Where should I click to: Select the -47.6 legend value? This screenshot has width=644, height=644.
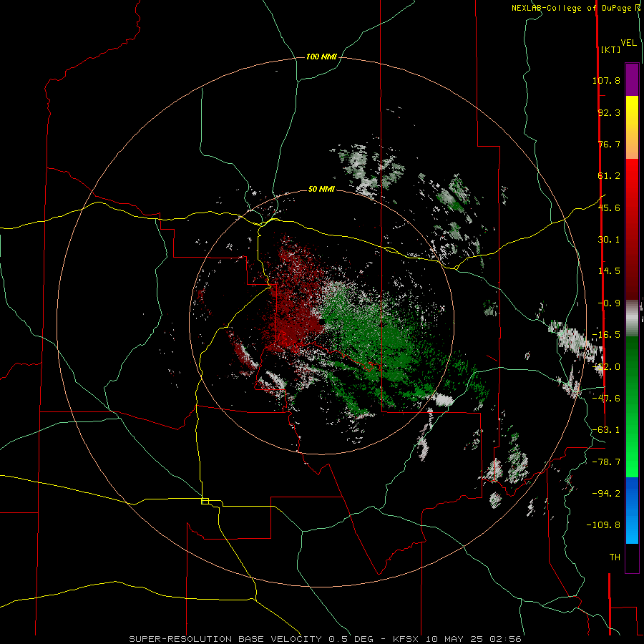tap(606, 399)
